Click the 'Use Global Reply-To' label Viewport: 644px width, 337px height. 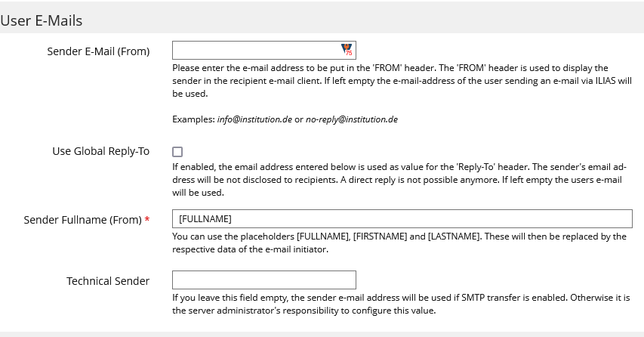click(x=101, y=151)
